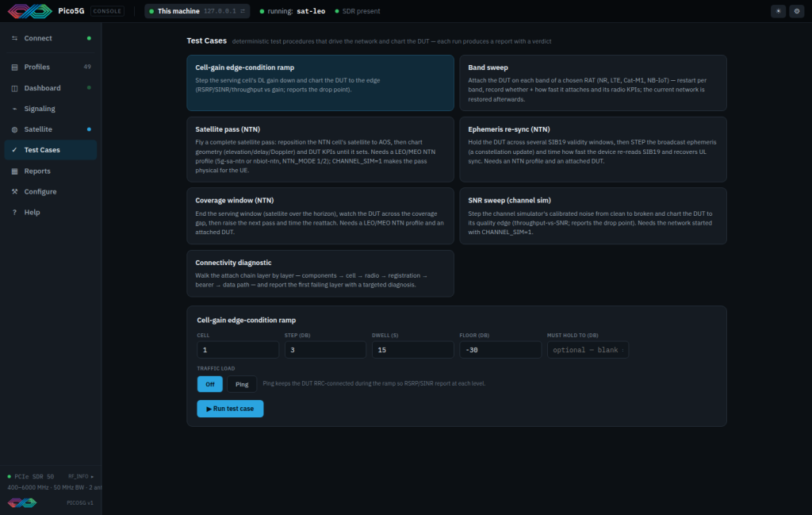Viewport: 812px width, 515px height.
Task: Click the Profiles count 49
Action: point(87,67)
